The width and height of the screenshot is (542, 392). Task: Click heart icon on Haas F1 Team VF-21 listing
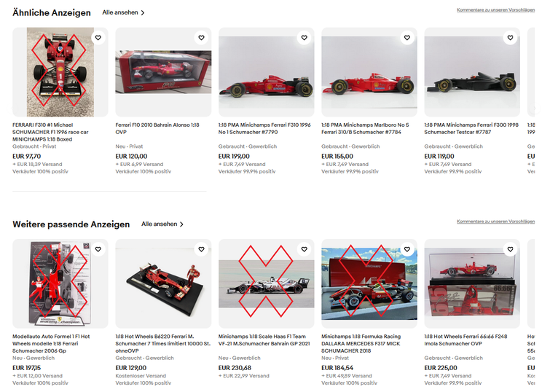coord(305,249)
